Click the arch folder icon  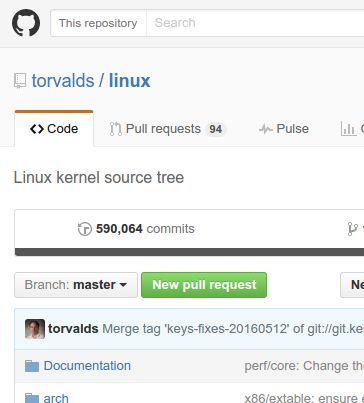(32, 398)
